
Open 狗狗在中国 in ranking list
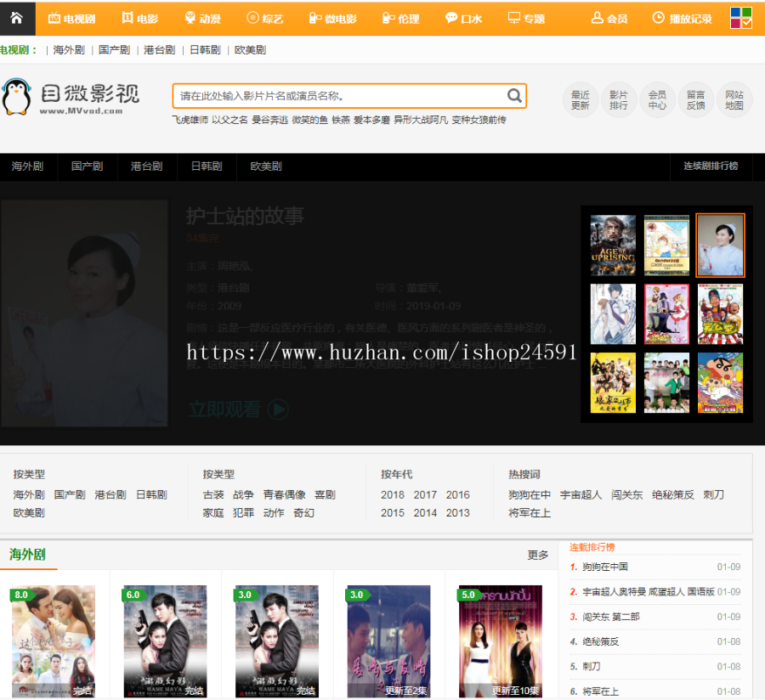605,567
